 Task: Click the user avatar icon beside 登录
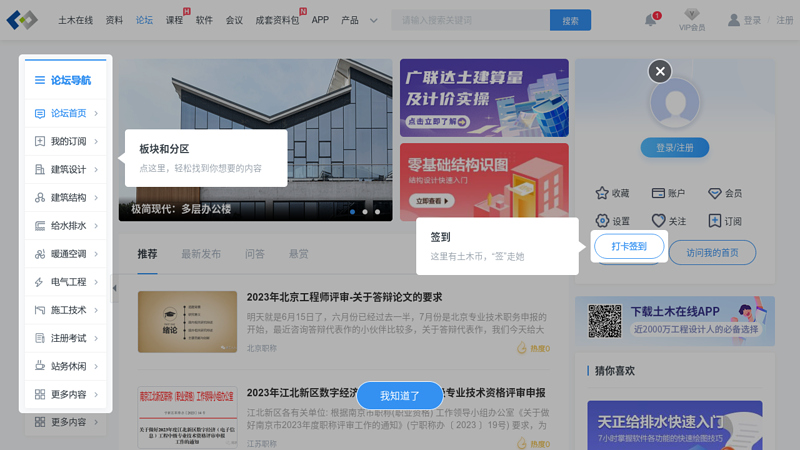[734, 20]
